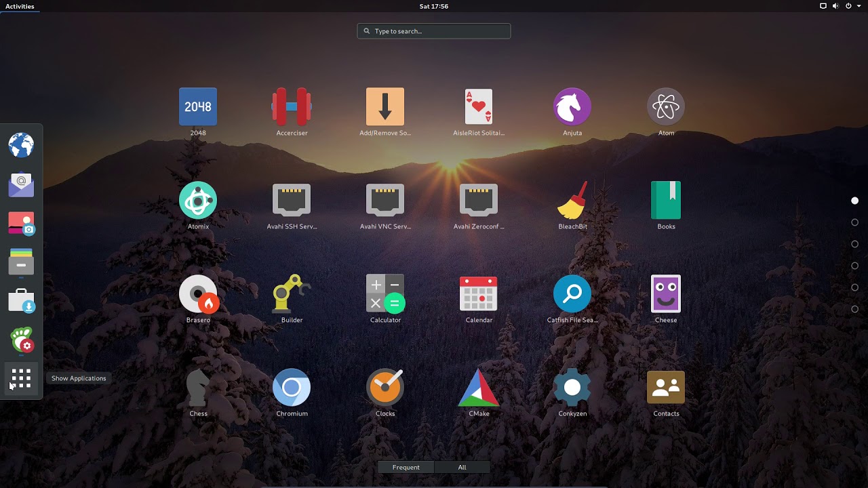This screenshot has height=488, width=868.
Task: Go to the fifth page indicator dot
Action: click(x=854, y=287)
